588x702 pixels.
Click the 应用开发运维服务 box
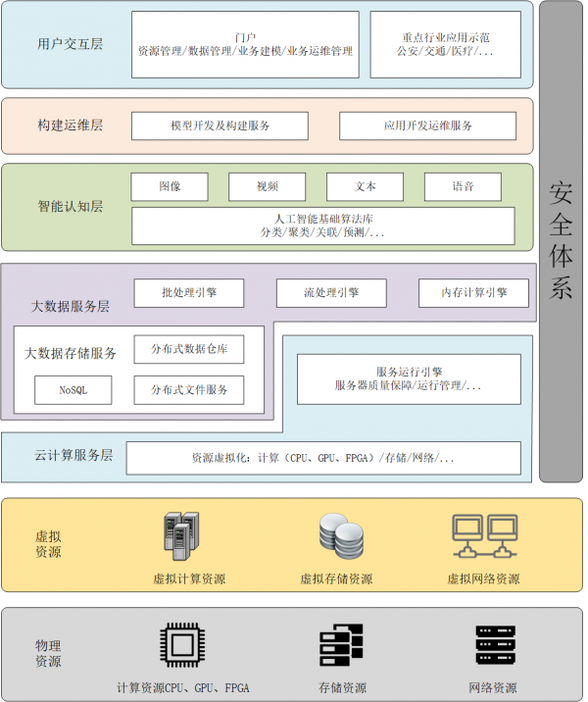pos(427,125)
